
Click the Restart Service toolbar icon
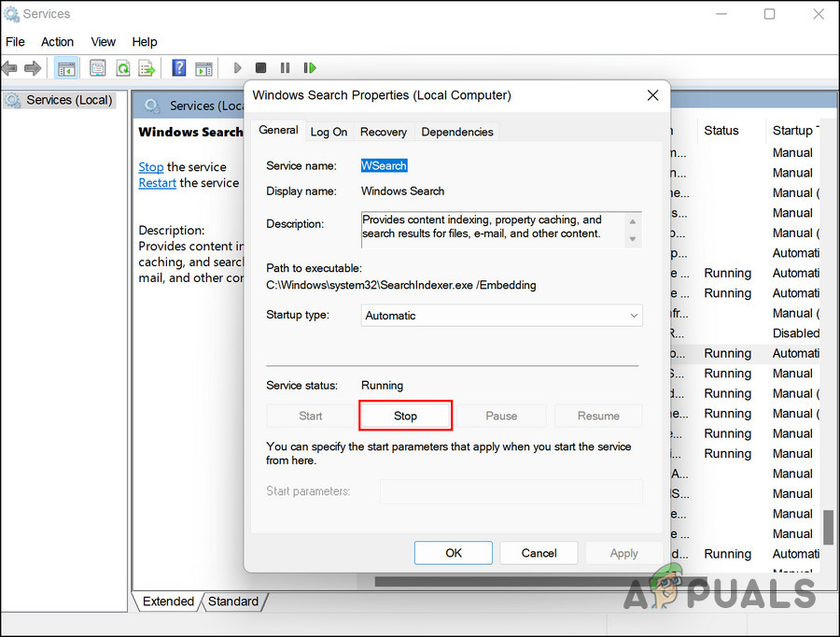coord(310,68)
